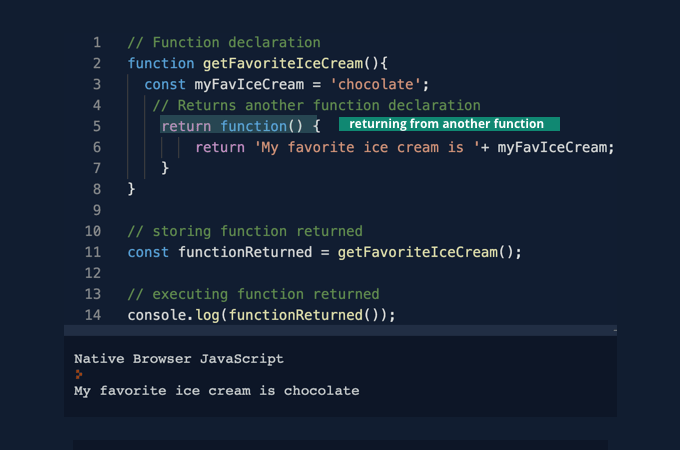Click functionReturned() argument on line 14
The height and width of the screenshot is (450, 680).
point(304,315)
